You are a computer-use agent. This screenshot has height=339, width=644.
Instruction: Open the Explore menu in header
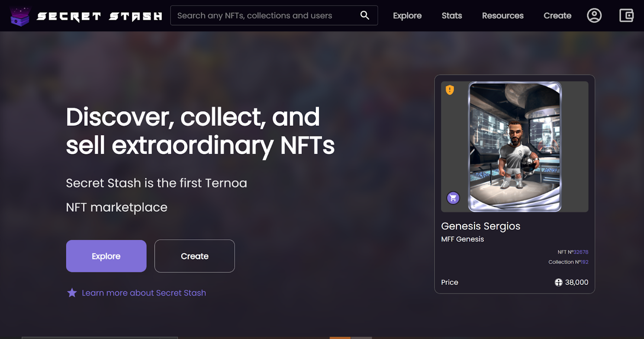tap(407, 16)
